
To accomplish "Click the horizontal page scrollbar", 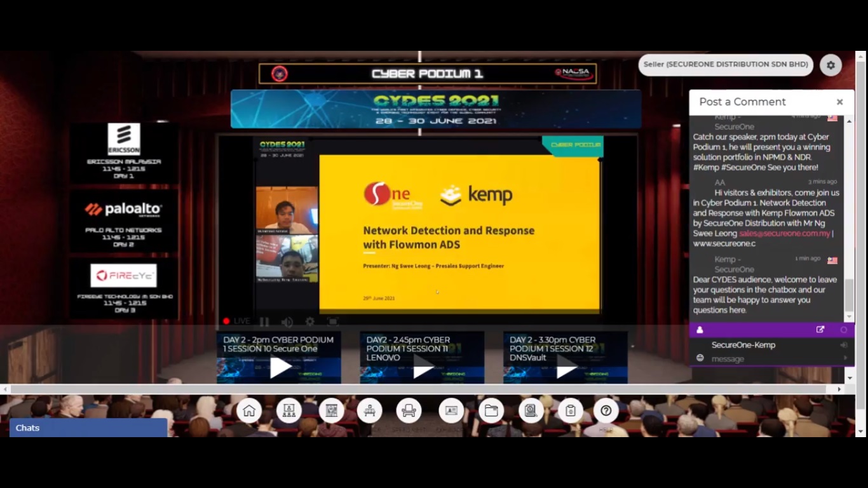I will point(418,389).
